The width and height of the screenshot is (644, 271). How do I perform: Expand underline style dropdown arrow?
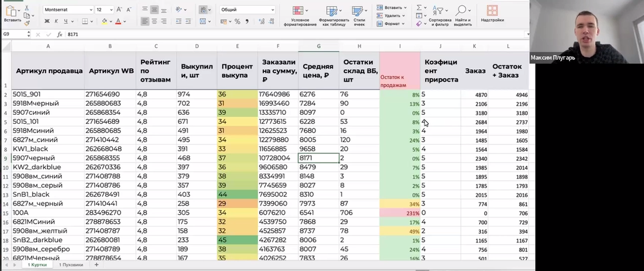click(x=72, y=21)
